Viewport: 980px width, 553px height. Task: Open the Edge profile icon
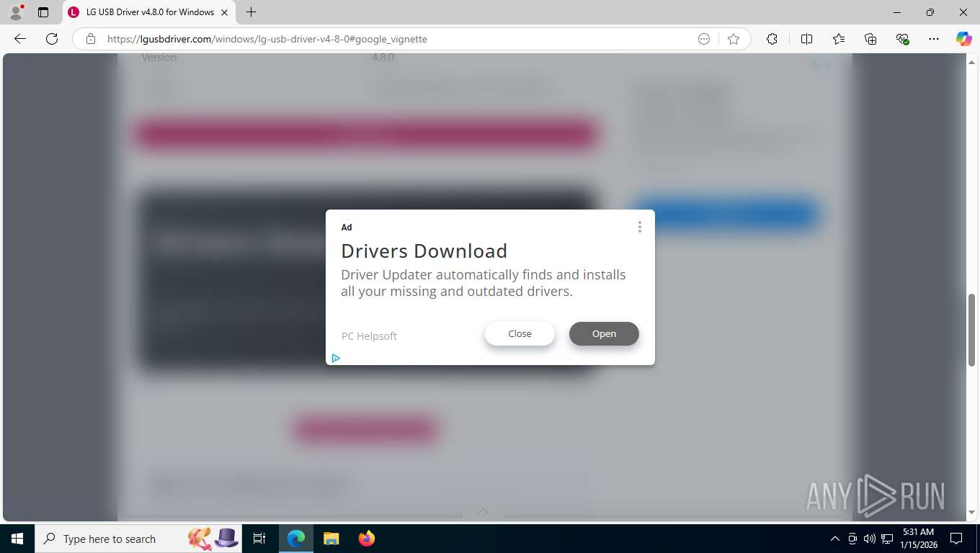pyautogui.click(x=16, y=12)
